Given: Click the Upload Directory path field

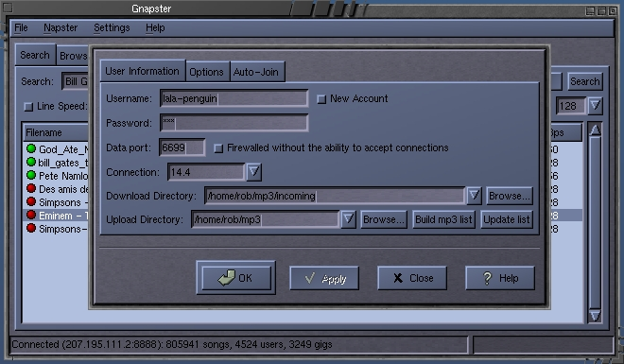Looking at the screenshot, I should click(266, 219).
